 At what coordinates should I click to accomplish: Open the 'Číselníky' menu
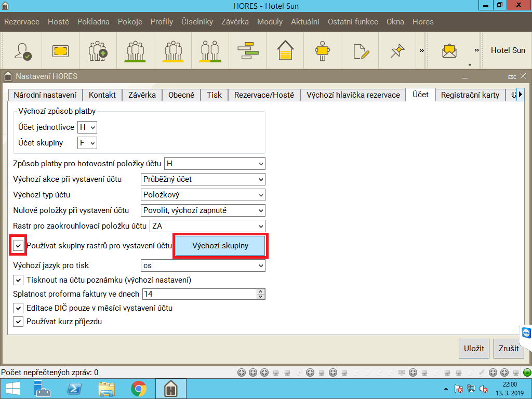[197, 22]
